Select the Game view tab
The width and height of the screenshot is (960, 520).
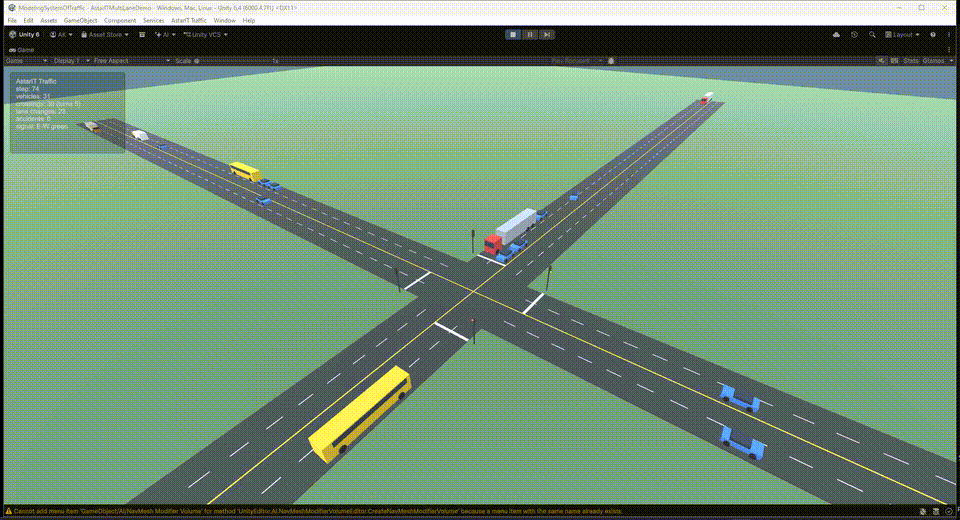click(x=22, y=50)
